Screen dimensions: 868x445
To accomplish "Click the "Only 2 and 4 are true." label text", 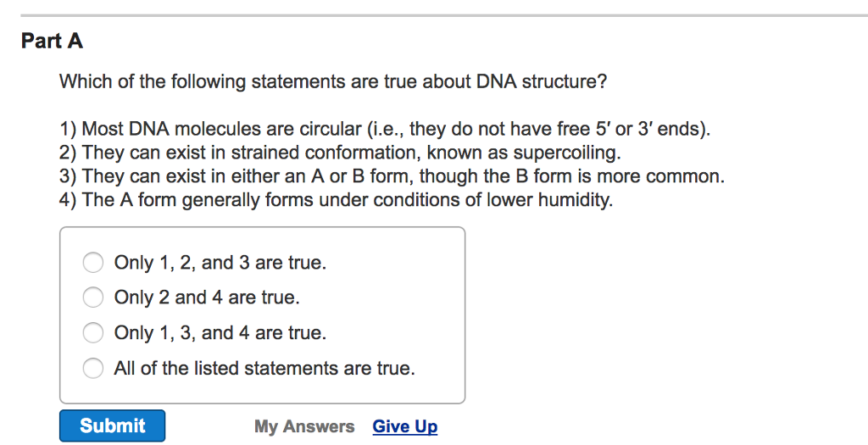I will (207, 298).
